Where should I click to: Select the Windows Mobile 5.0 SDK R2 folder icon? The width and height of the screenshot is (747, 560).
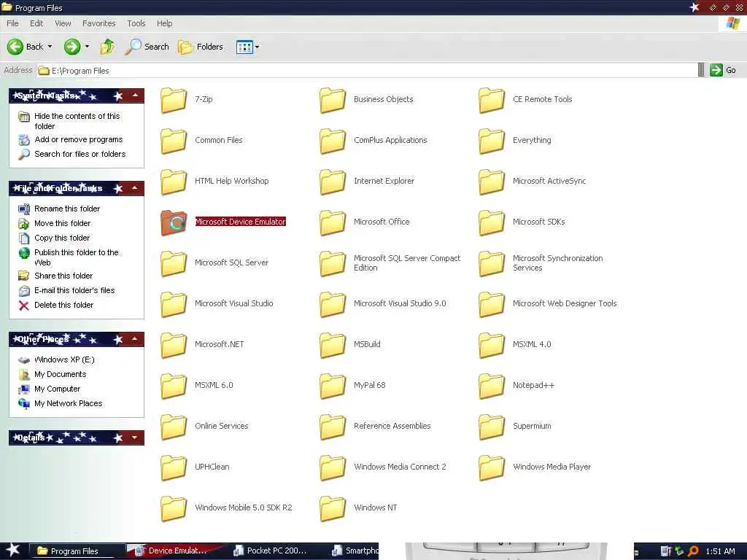(x=174, y=508)
